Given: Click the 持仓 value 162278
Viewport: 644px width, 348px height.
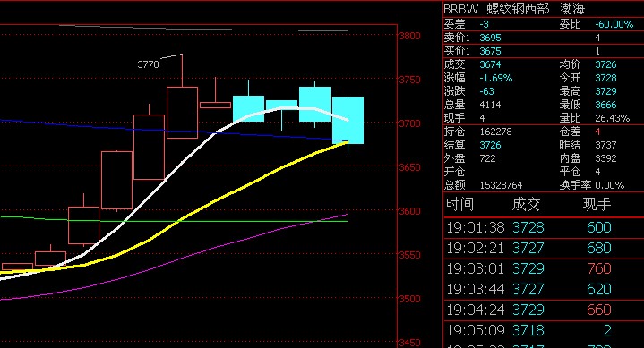Looking at the screenshot, I should point(495,132).
